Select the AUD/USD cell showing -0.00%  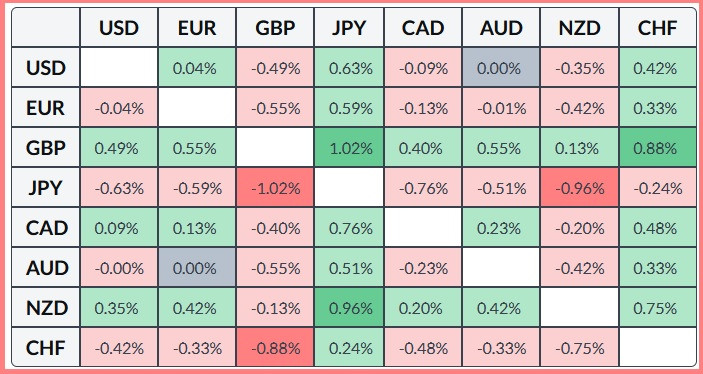(119, 268)
